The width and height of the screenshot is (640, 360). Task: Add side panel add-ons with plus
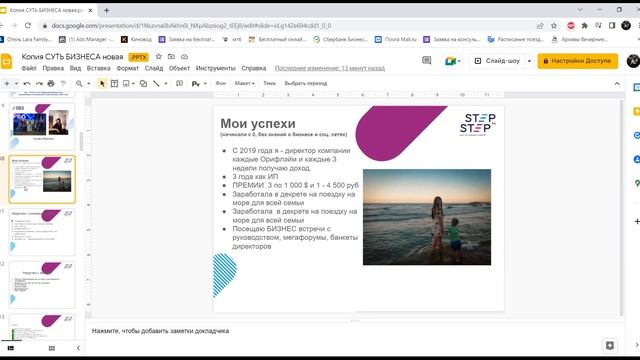pyautogui.click(x=636, y=221)
